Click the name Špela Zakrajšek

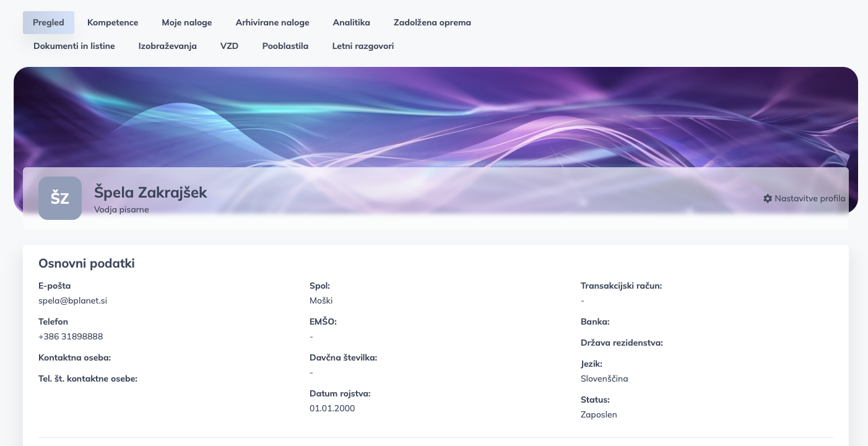click(150, 192)
